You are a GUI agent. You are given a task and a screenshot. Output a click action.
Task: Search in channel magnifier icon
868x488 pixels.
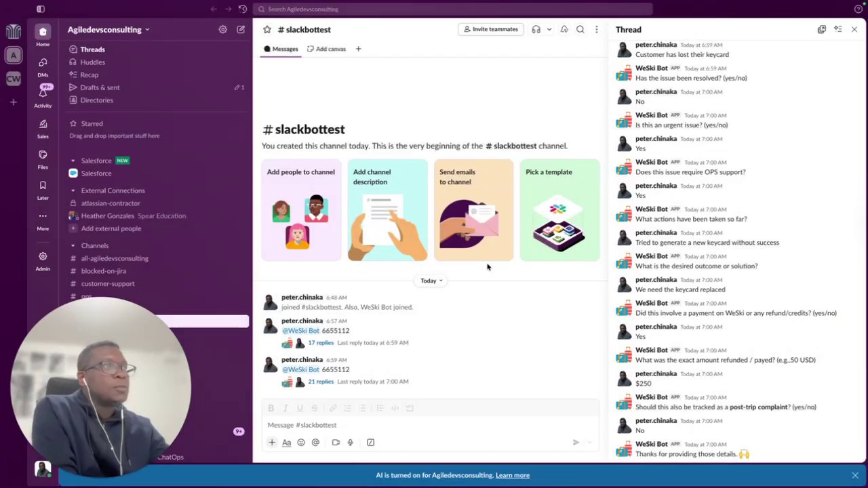coord(580,30)
